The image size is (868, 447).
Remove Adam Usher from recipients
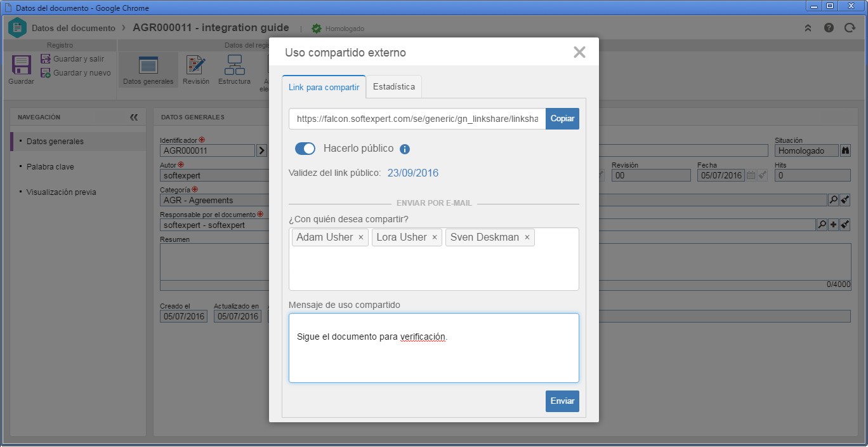tap(361, 237)
